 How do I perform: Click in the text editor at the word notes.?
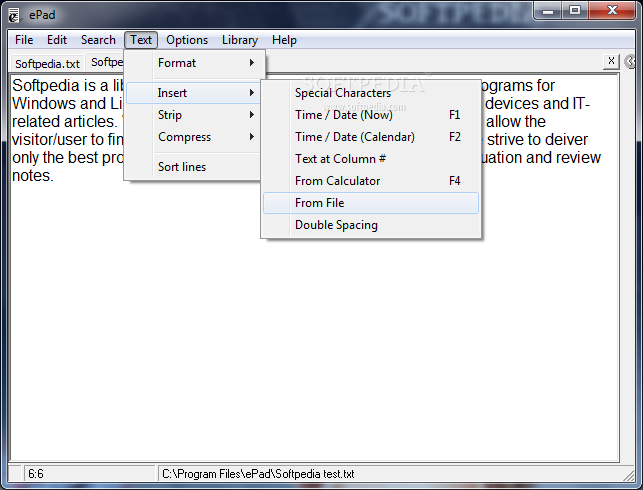coord(32,175)
